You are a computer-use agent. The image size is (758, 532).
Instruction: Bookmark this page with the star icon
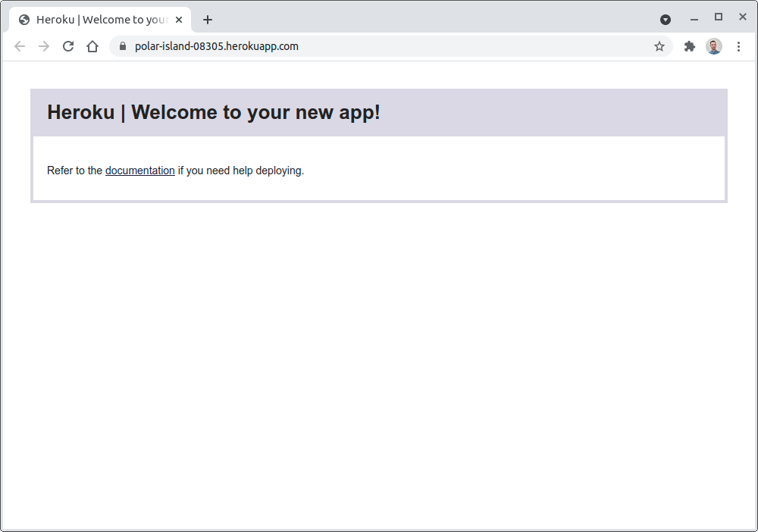(659, 46)
